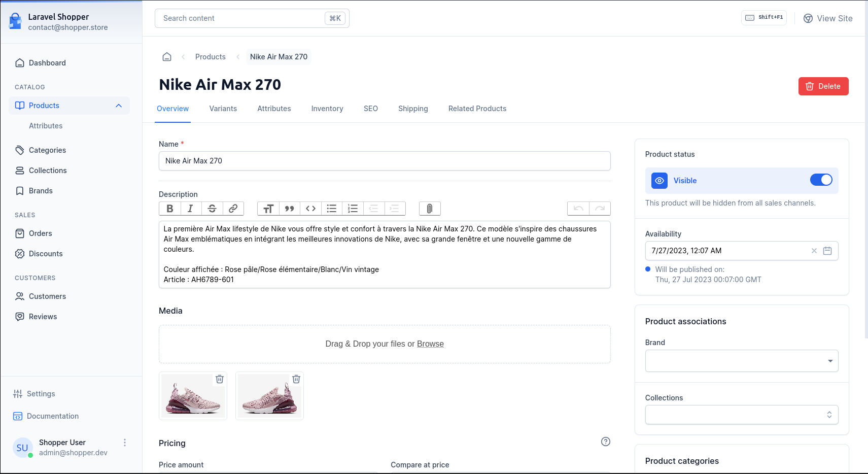Viewport: 868px width, 474px height.
Task: Click the strikethrough formatting icon
Action: tap(212, 209)
